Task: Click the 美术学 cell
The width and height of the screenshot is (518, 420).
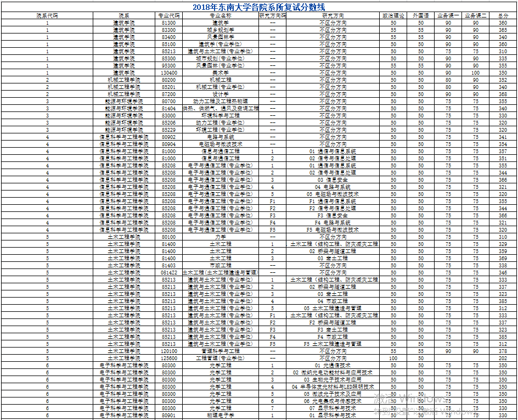Action: click(x=221, y=72)
